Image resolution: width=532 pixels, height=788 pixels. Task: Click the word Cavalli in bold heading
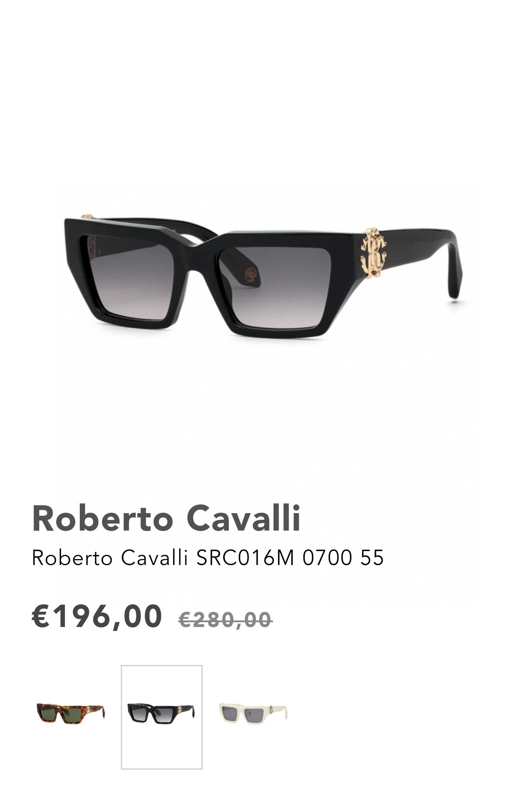244,518
